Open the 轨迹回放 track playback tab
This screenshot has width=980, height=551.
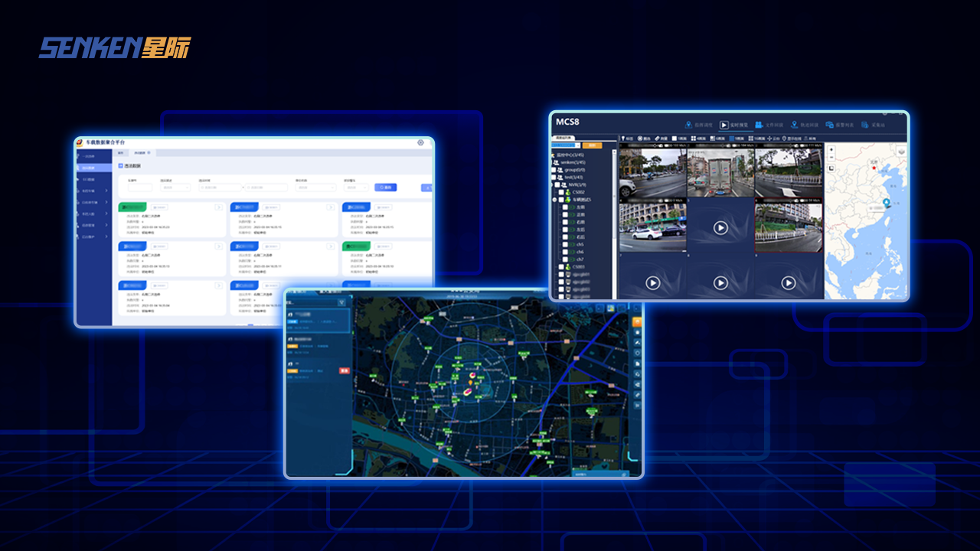click(805, 125)
